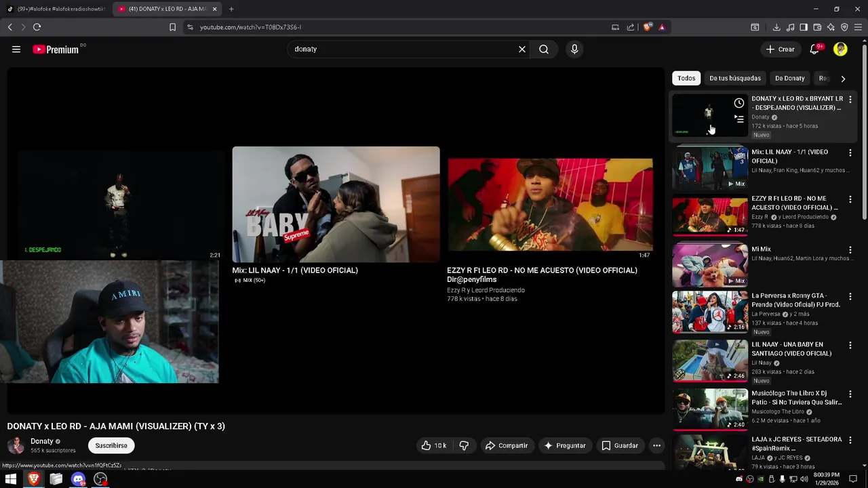Open options for UNA BABY EN SANTIAGO
This screenshot has width=868, height=488.
tap(850, 345)
